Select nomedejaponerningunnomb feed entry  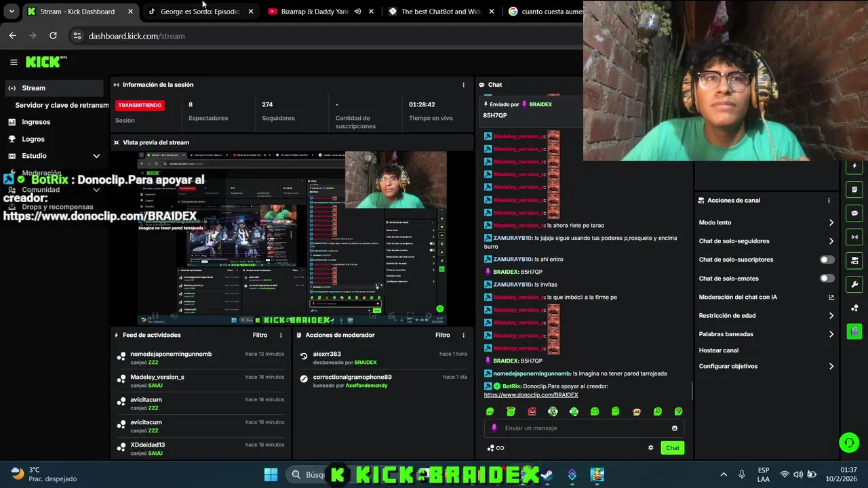201,357
